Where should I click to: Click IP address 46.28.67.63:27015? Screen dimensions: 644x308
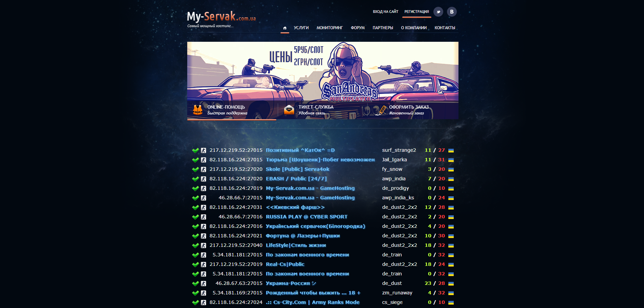coord(239,283)
